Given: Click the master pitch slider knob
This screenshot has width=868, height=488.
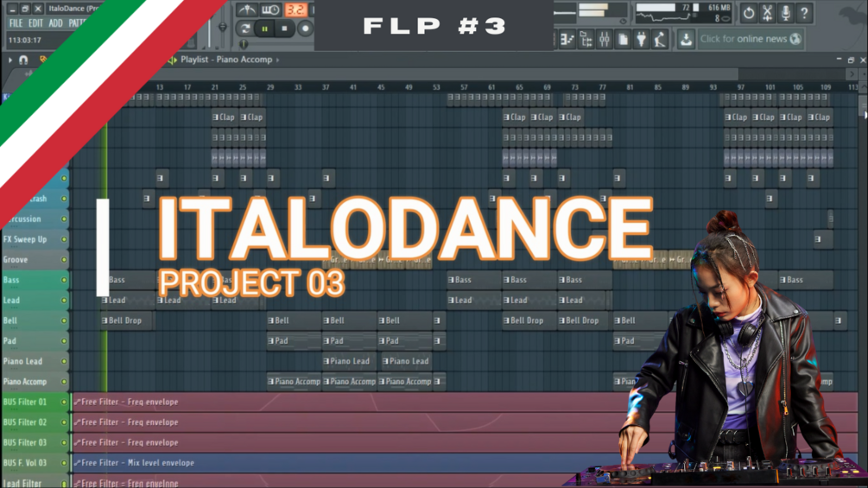Looking at the screenshot, I should [223, 27].
